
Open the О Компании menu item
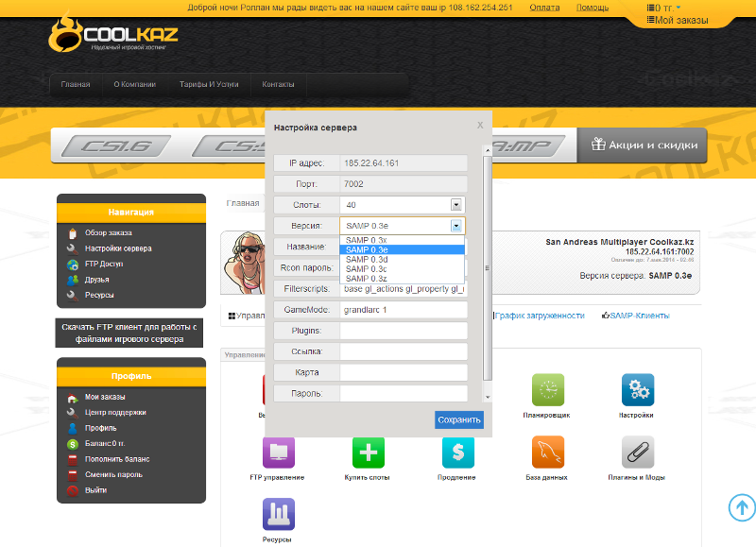(x=134, y=84)
